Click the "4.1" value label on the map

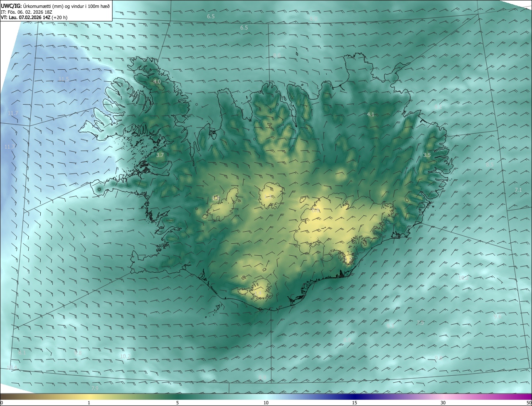pyautogui.click(x=371, y=114)
